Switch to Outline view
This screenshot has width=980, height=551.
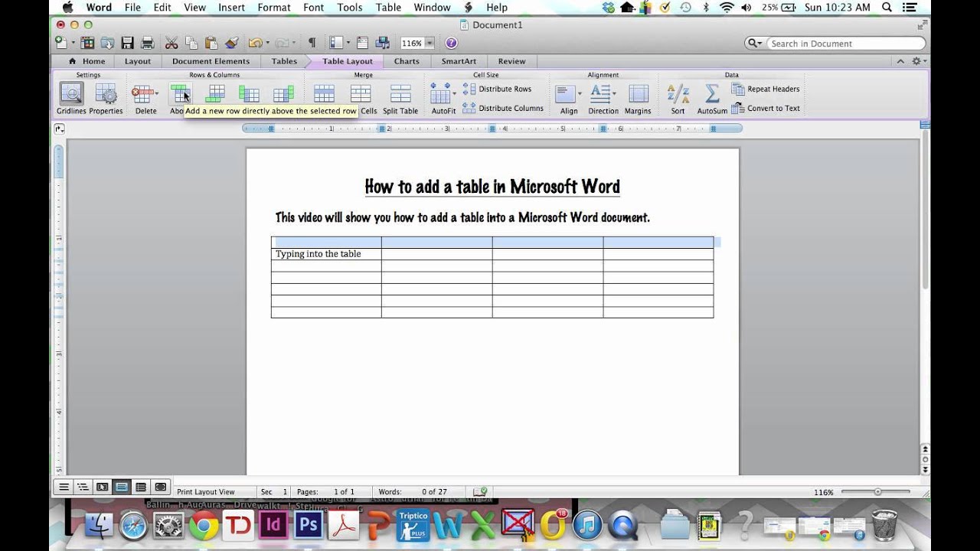click(x=83, y=487)
